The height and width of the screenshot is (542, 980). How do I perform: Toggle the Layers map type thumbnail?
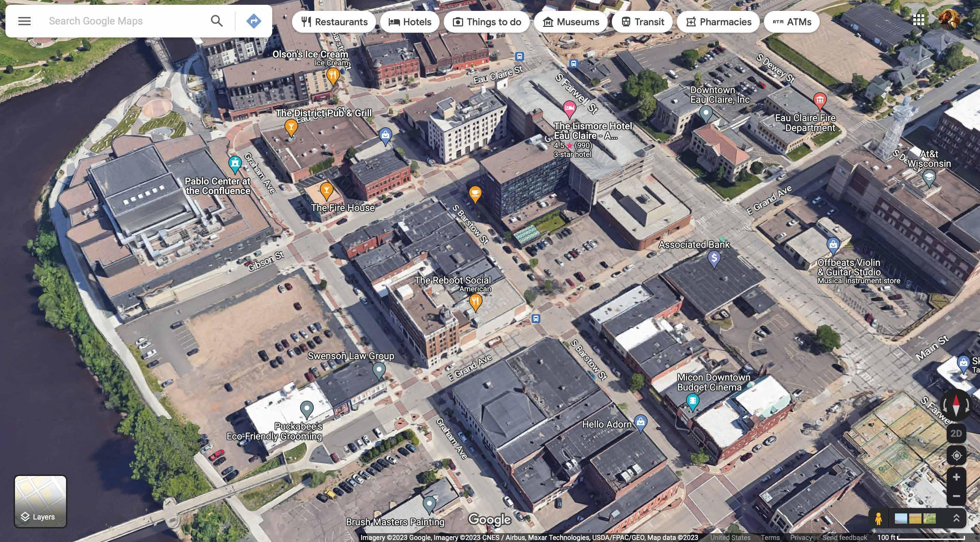[40, 501]
